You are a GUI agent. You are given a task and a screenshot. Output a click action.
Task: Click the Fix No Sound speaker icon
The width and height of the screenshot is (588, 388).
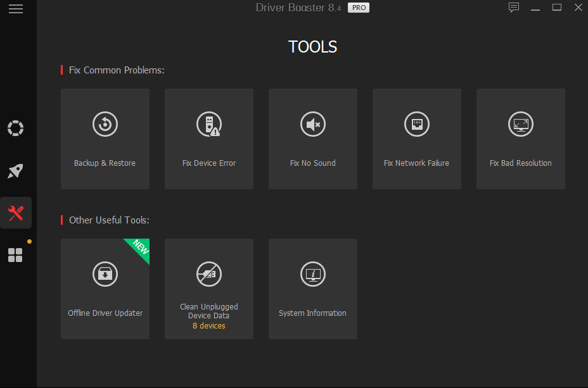point(313,124)
